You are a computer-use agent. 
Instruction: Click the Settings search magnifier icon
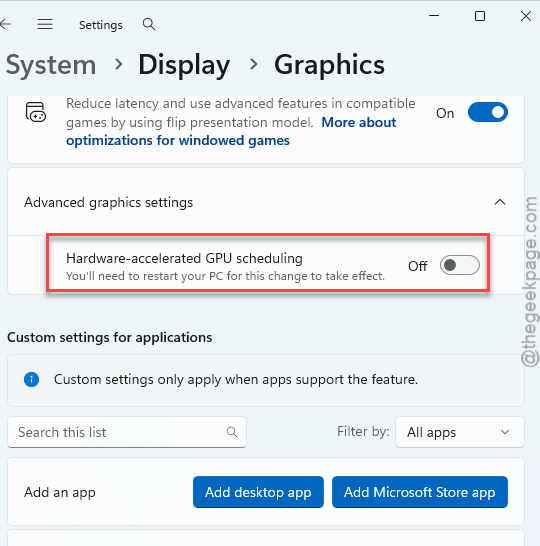point(149,24)
